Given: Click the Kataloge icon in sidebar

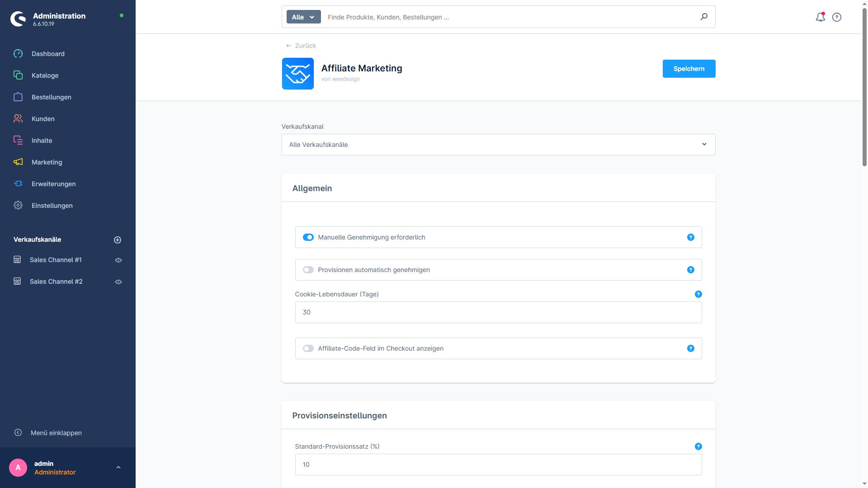Looking at the screenshot, I should tap(18, 75).
